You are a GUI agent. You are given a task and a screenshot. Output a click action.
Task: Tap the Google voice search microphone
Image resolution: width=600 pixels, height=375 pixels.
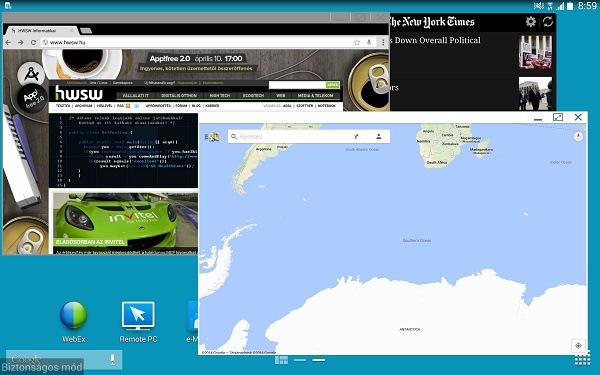112,359
